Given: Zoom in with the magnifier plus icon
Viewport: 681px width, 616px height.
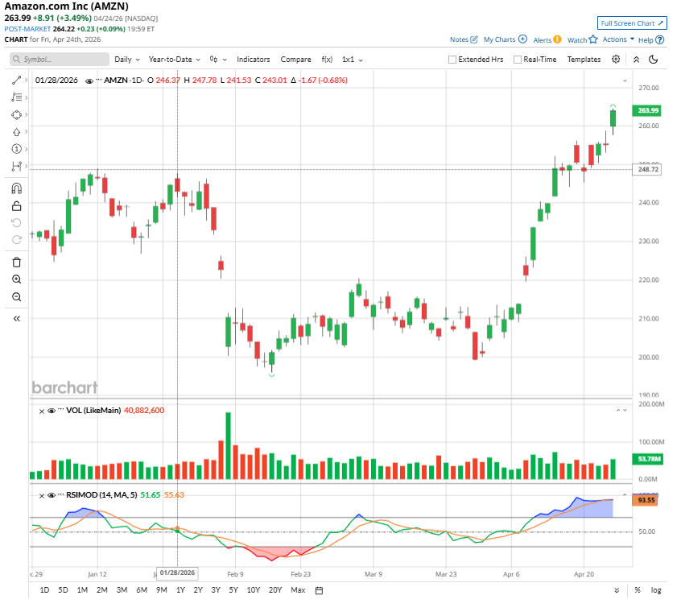Looking at the screenshot, I should click(x=17, y=279).
